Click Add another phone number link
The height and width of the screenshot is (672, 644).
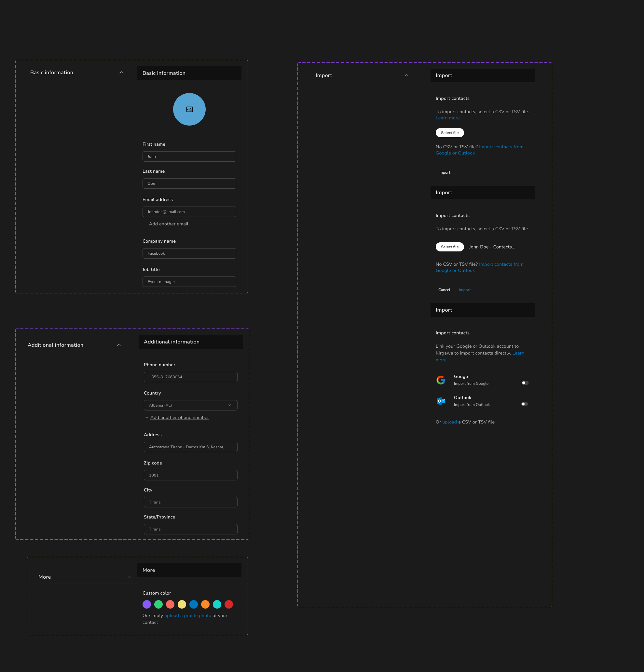pos(179,418)
